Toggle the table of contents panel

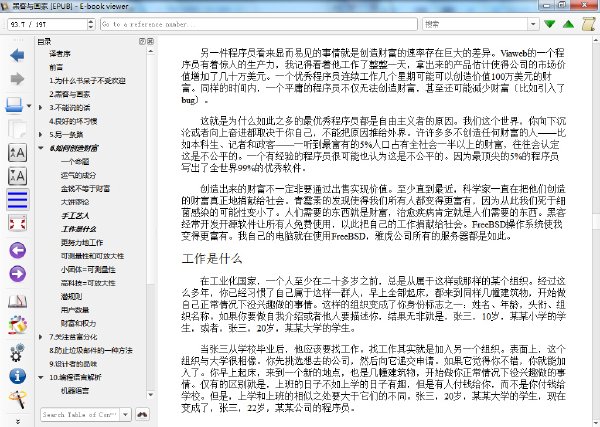[x=17, y=200]
